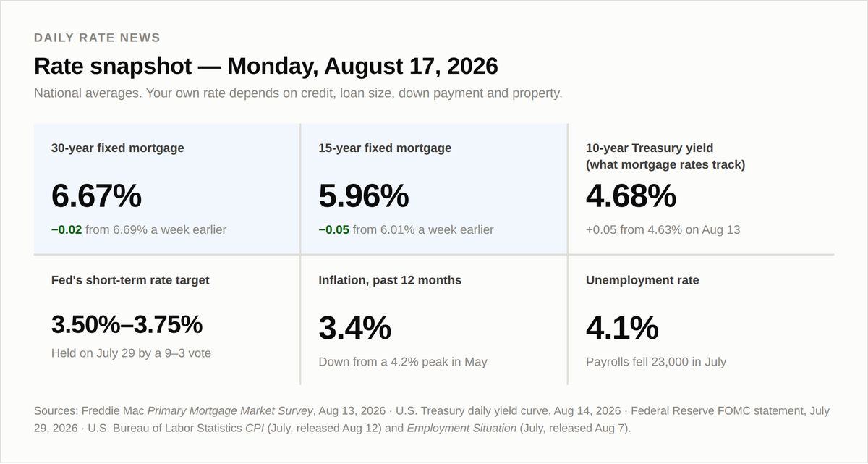This screenshot has width=868, height=464.
Task: Click the Fed's short-term rate target heading
Action: [130, 280]
